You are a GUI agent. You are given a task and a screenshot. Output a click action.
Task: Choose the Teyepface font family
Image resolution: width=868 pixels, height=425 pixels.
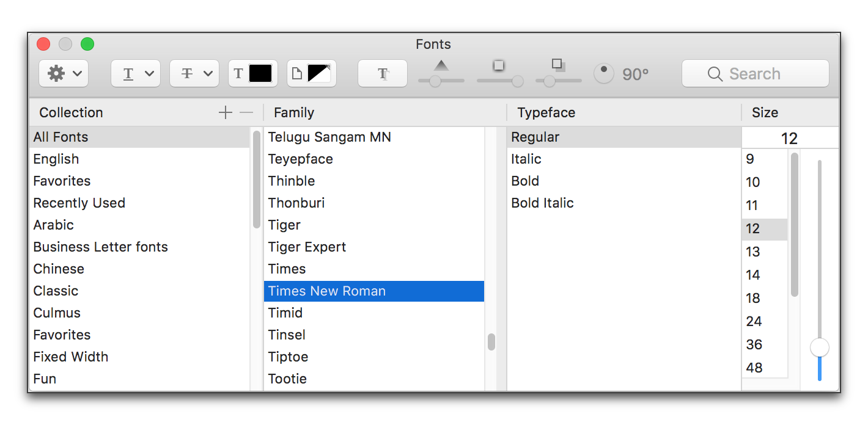click(x=374, y=159)
